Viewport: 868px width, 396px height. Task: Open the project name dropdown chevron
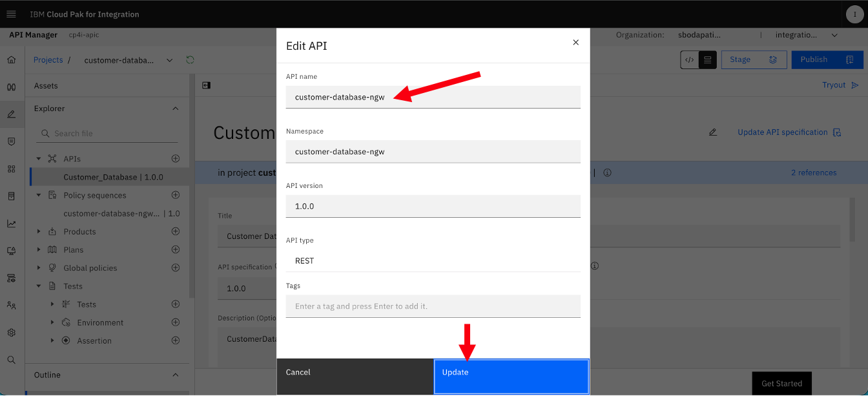170,60
